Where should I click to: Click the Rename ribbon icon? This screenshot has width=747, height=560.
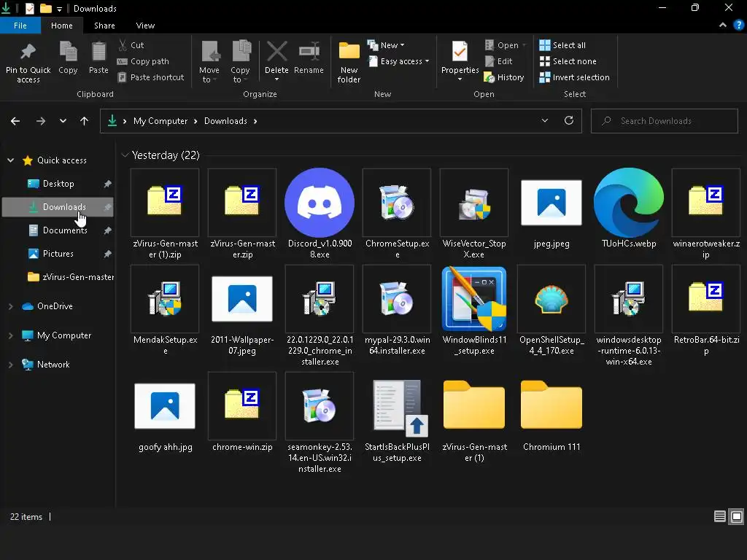point(309,52)
